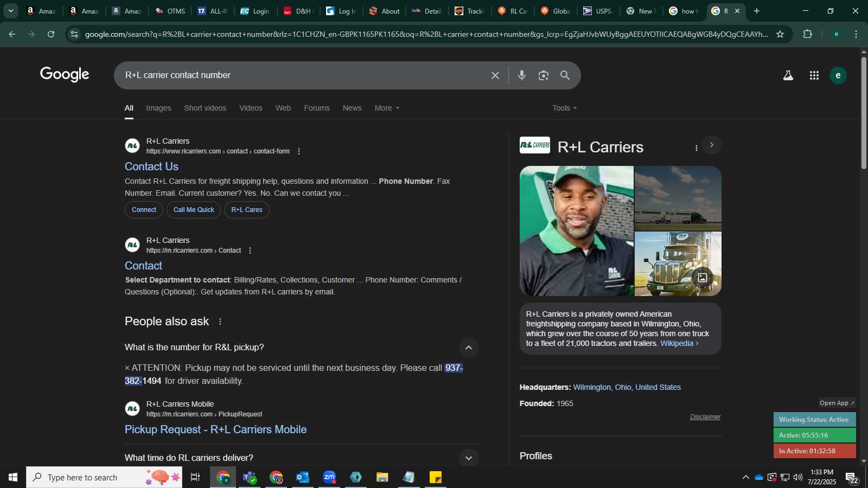Open Chrome extensions puzzle icon
The width and height of the screenshot is (868, 488).
(808, 34)
